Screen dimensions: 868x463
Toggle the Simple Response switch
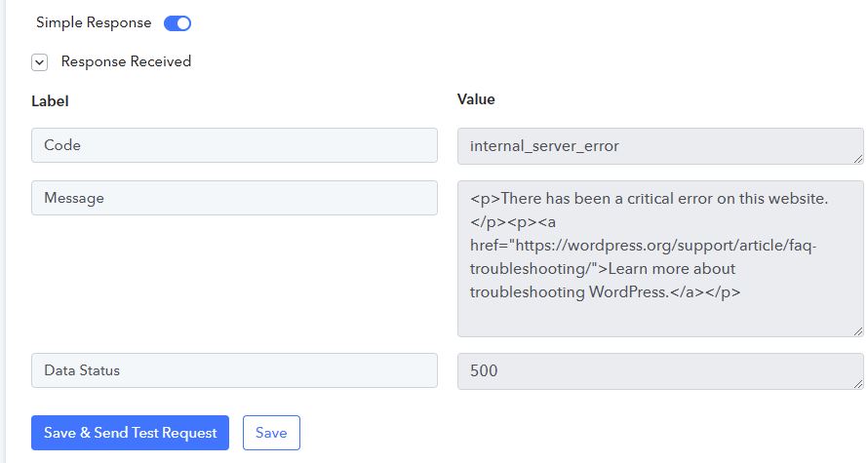coord(178,22)
